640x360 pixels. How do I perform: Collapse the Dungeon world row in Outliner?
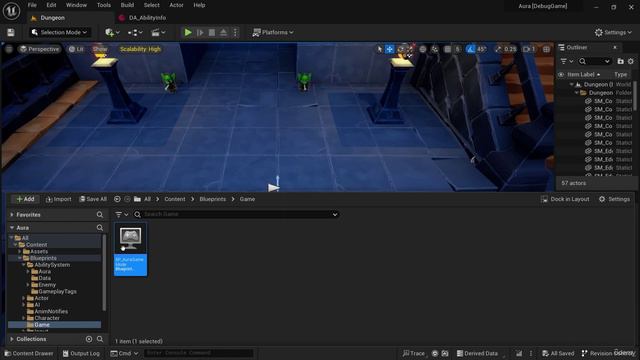coord(571,84)
